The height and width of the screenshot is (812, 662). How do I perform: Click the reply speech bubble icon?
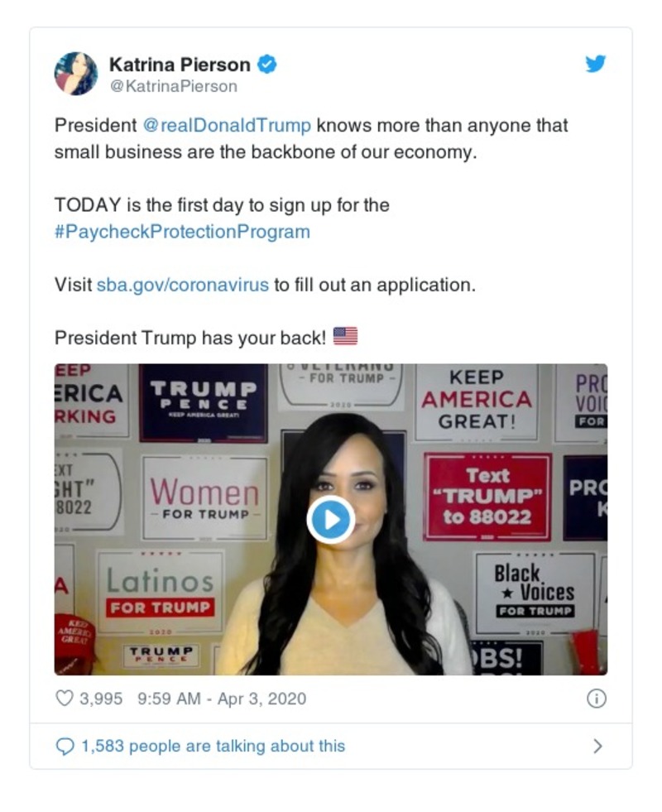coord(65,746)
